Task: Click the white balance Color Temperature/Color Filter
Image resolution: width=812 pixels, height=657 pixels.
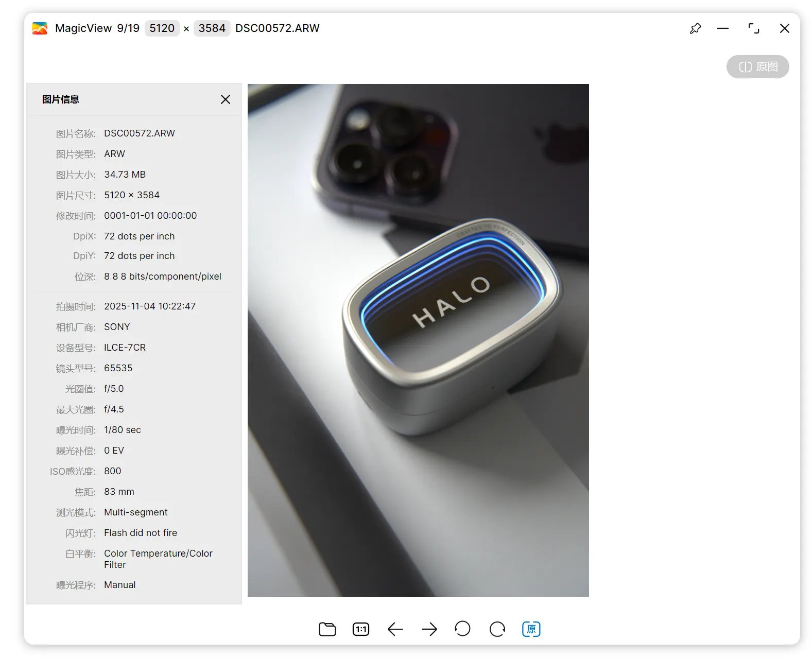Action: coord(158,559)
